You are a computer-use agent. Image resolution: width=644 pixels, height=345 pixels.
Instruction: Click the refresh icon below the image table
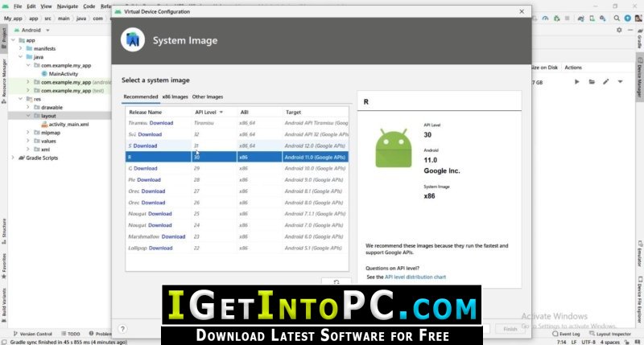tap(336, 281)
